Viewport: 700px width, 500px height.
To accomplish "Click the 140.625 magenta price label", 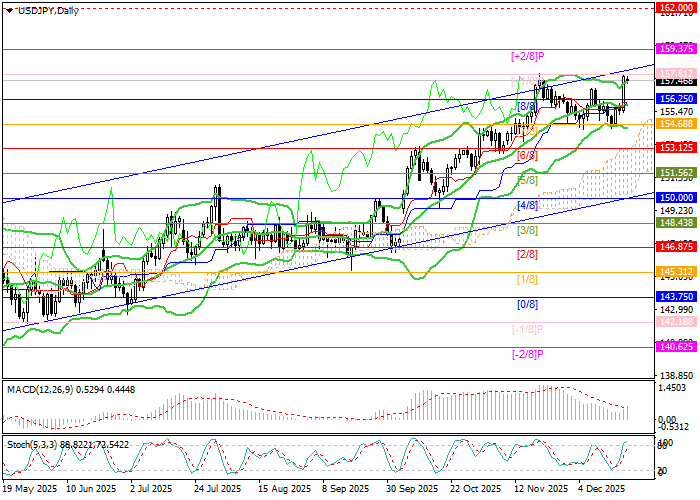I will (676, 346).
